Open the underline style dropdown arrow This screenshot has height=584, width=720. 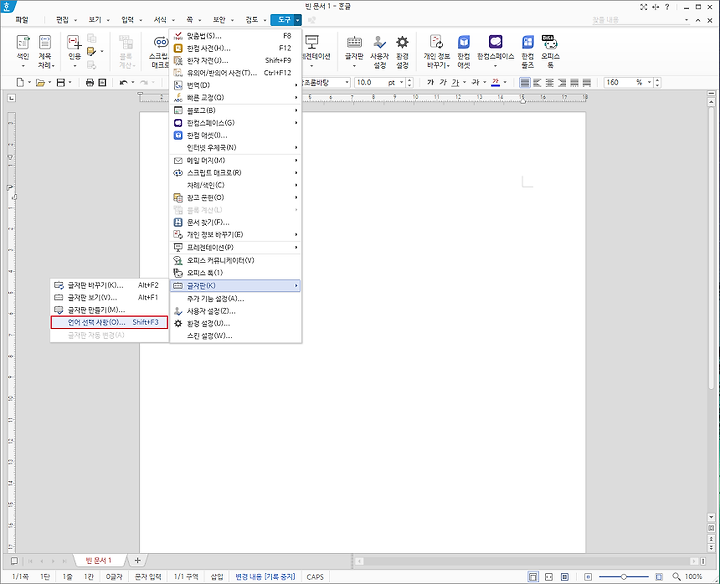pyautogui.click(x=464, y=83)
